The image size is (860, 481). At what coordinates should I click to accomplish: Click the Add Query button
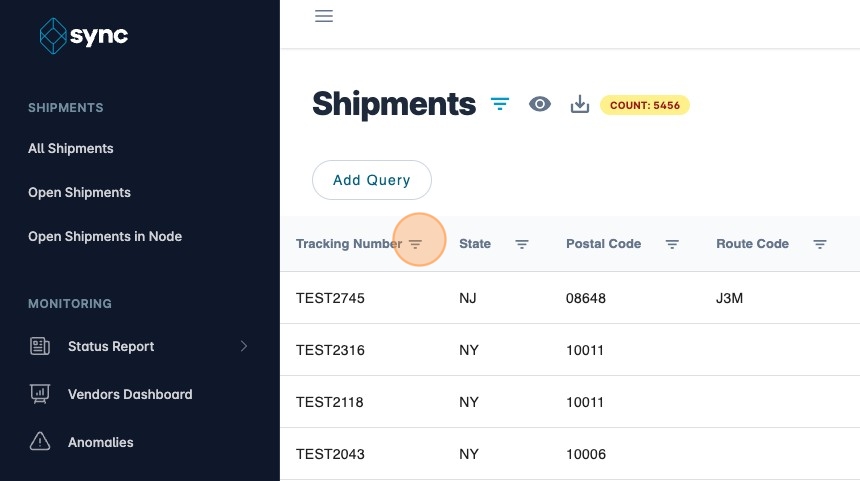tap(372, 180)
